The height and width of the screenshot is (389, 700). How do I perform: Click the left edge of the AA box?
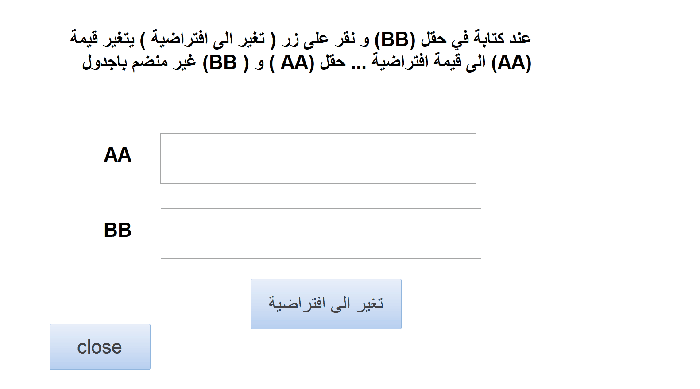[x=161, y=158]
